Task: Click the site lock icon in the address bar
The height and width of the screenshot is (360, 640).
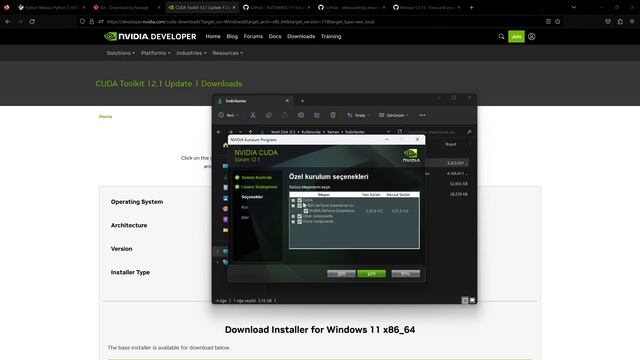Action: (91, 22)
